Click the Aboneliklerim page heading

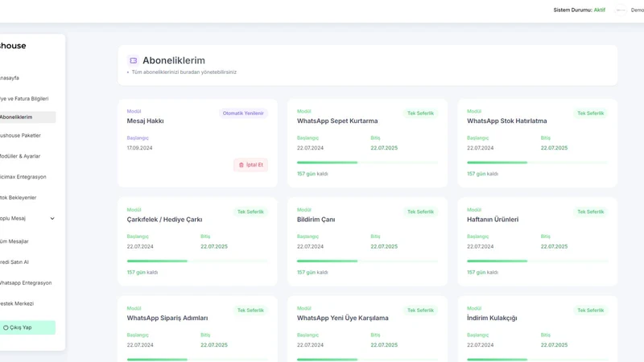[x=174, y=60]
